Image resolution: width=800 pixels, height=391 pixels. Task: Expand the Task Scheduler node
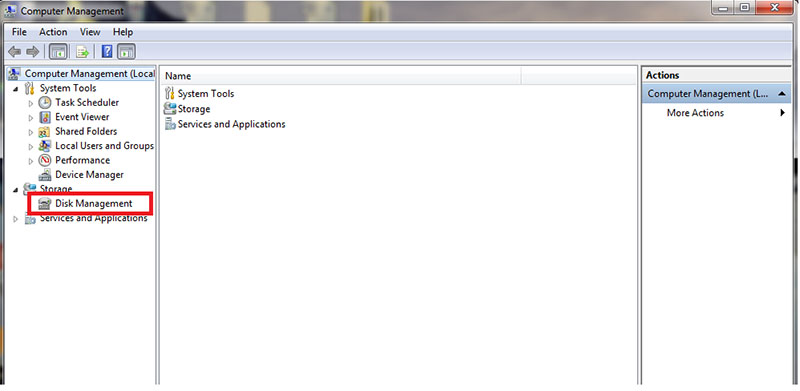[31, 103]
